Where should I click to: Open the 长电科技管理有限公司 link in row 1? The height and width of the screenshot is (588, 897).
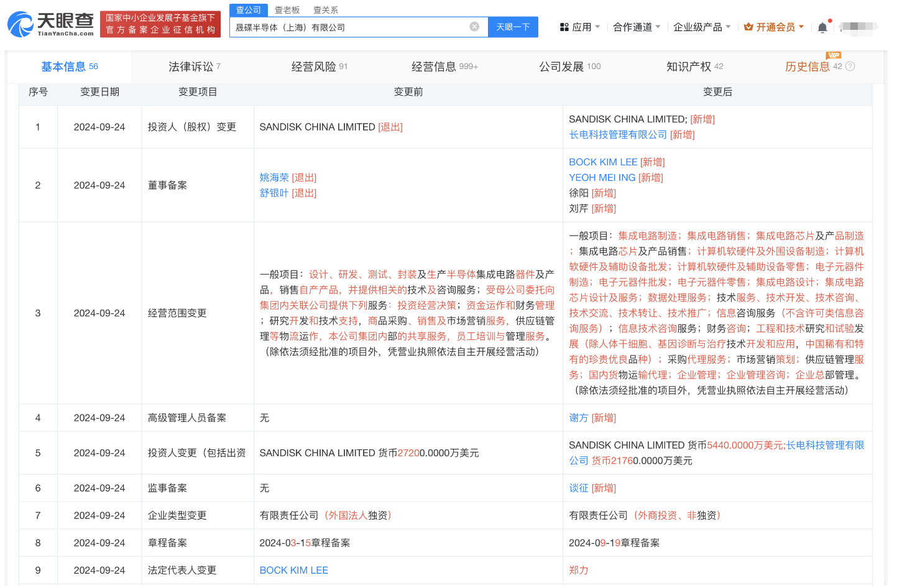(618, 135)
